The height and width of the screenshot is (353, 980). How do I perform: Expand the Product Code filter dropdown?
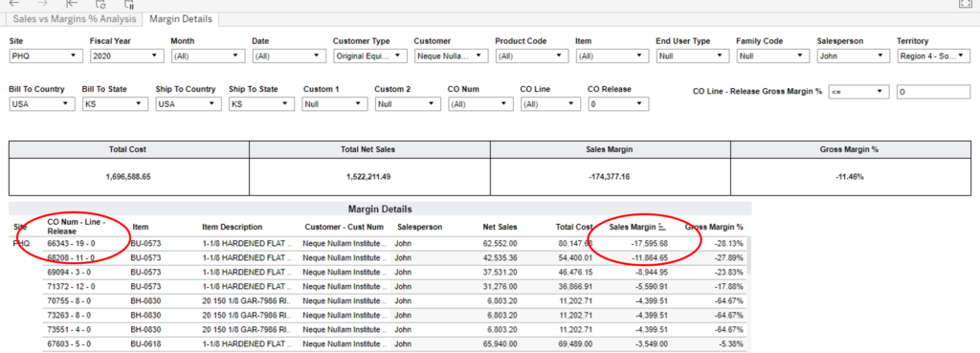(532, 55)
